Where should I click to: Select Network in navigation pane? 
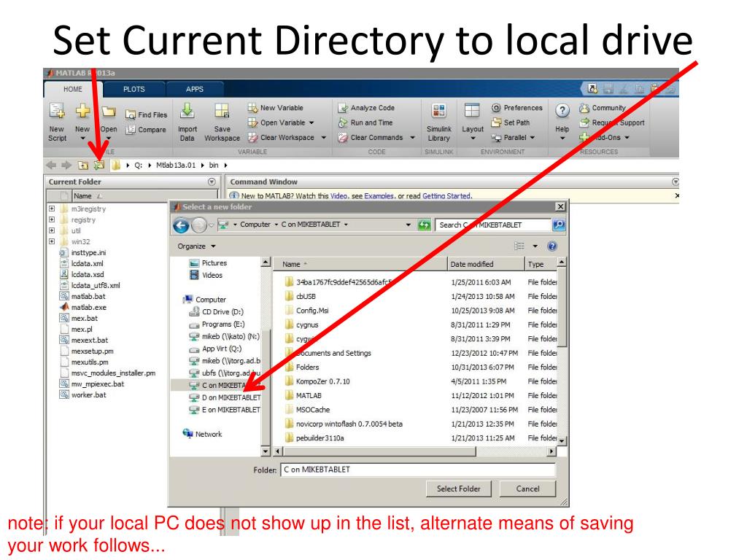[203, 434]
